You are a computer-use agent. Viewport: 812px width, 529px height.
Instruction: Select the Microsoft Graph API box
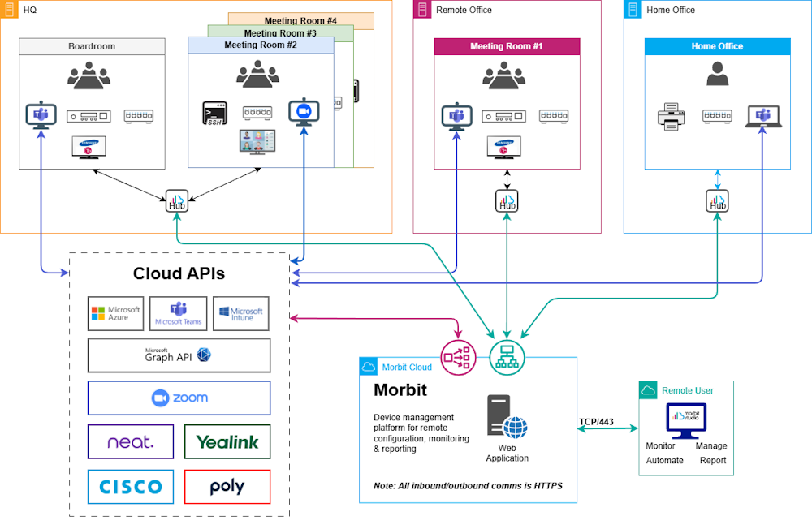[x=179, y=355]
